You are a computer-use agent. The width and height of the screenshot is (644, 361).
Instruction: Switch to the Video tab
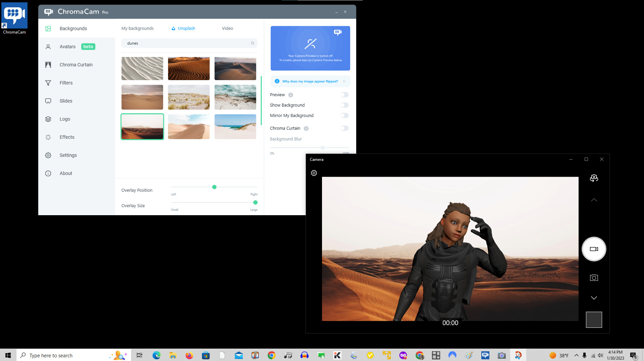(227, 28)
